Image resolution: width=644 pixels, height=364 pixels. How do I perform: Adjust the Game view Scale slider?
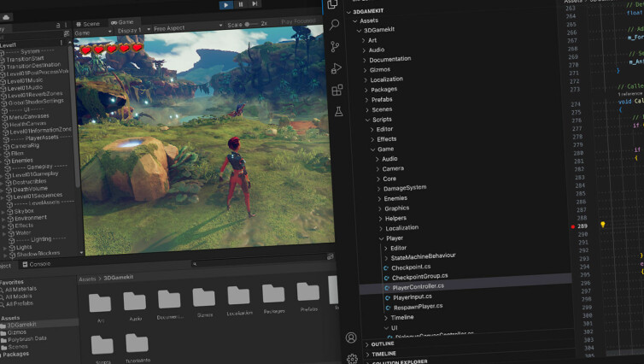click(x=251, y=24)
